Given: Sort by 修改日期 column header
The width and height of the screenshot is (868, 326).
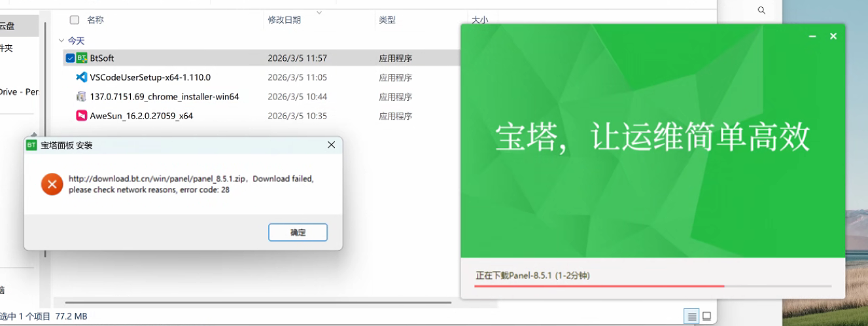Looking at the screenshot, I should coord(285,20).
